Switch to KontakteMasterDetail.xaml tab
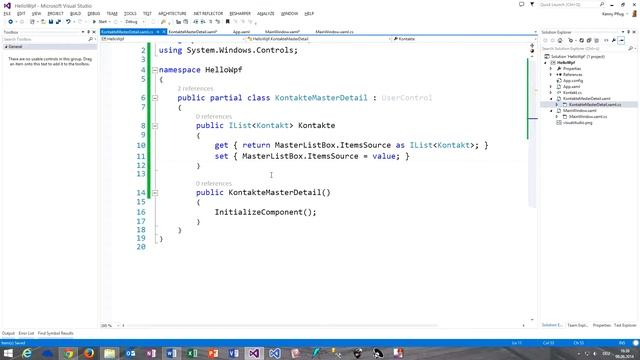The width and height of the screenshot is (640, 360). tap(193, 31)
